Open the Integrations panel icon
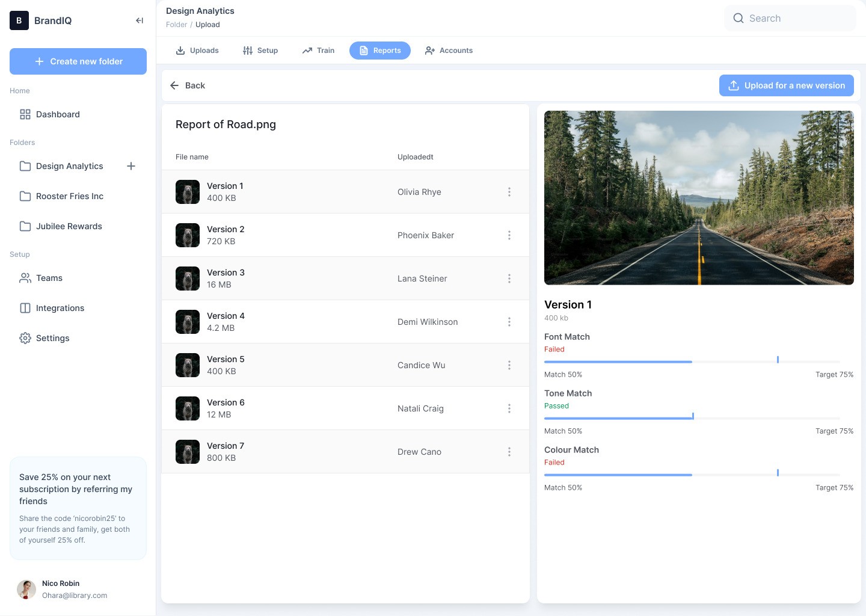This screenshot has height=616, width=866. pyautogui.click(x=25, y=308)
